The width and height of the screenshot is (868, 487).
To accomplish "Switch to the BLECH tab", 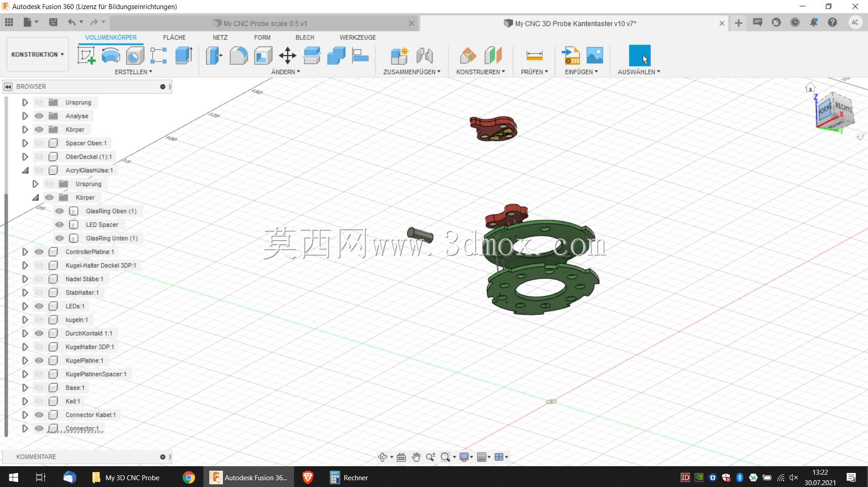I will [x=305, y=38].
